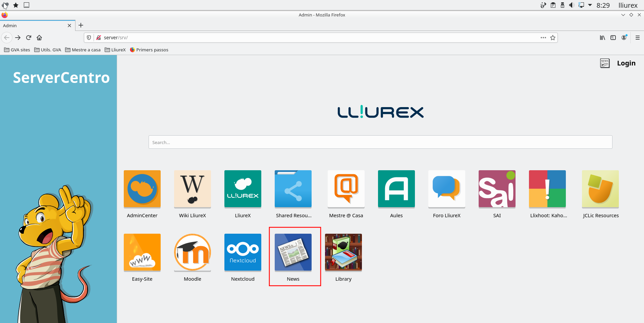Open the Mestre @ Casa icon
Viewport: 644px width, 323px height.
pyautogui.click(x=346, y=189)
